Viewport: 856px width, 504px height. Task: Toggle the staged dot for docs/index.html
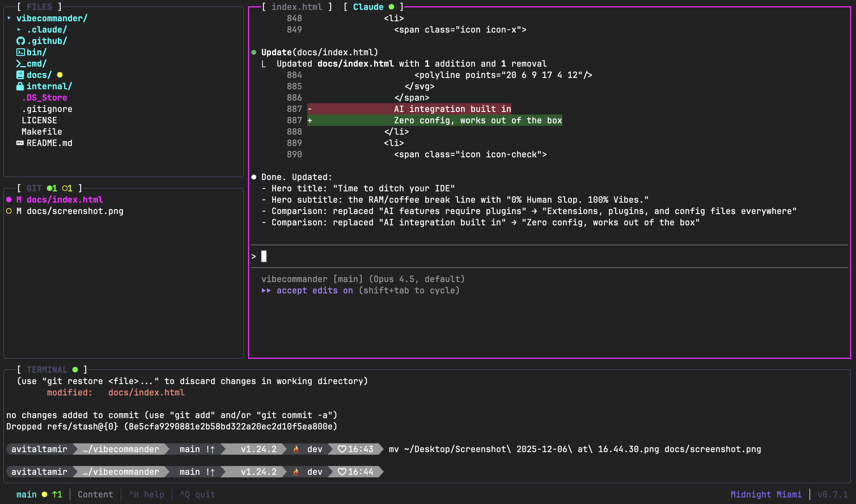pos(9,200)
